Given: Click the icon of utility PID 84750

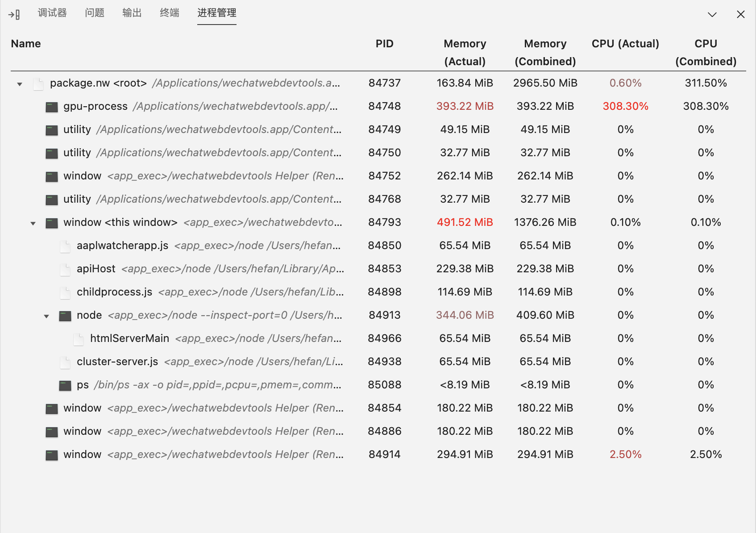Looking at the screenshot, I should pos(52,154).
